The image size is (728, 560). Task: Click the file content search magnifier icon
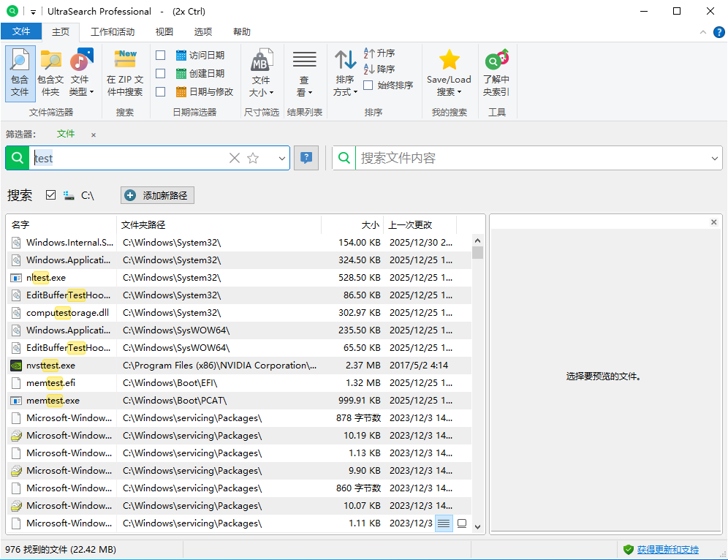[344, 158]
